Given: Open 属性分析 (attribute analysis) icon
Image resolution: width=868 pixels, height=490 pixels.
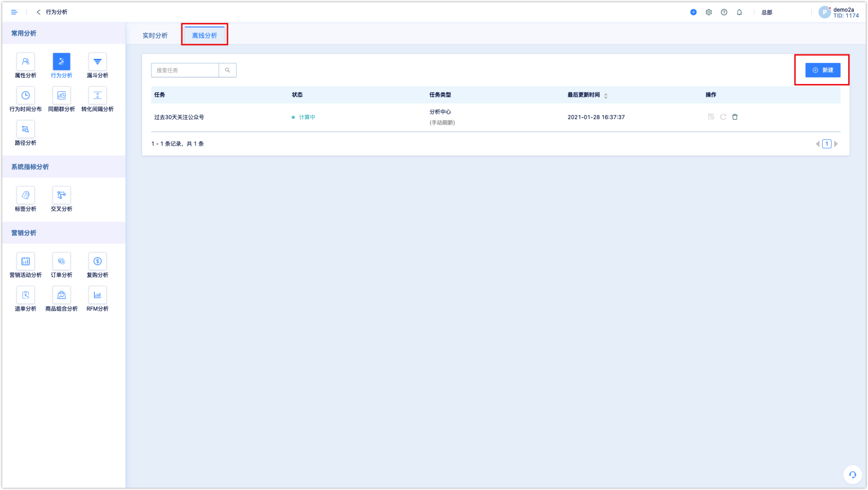Looking at the screenshot, I should tap(25, 61).
